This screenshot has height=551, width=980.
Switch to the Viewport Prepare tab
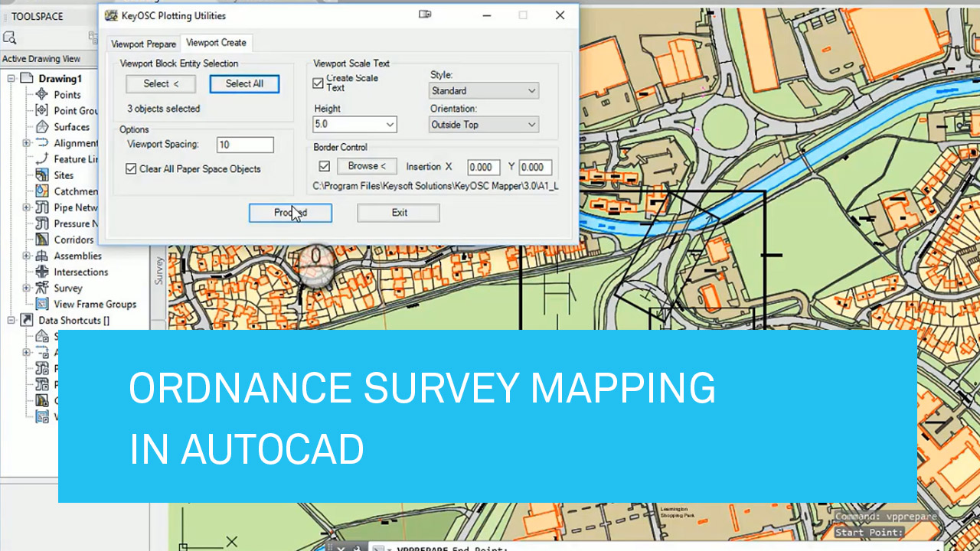click(x=143, y=44)
